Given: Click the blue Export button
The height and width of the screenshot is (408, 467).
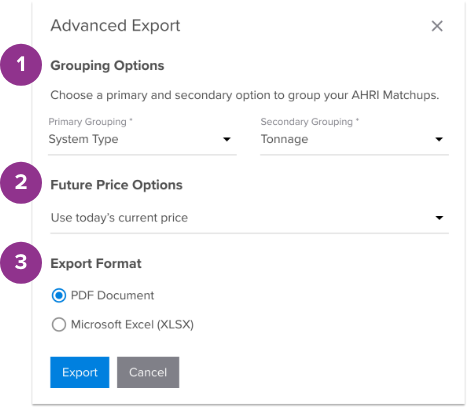Looking at the screenshot, I should [x=80, y=372].
